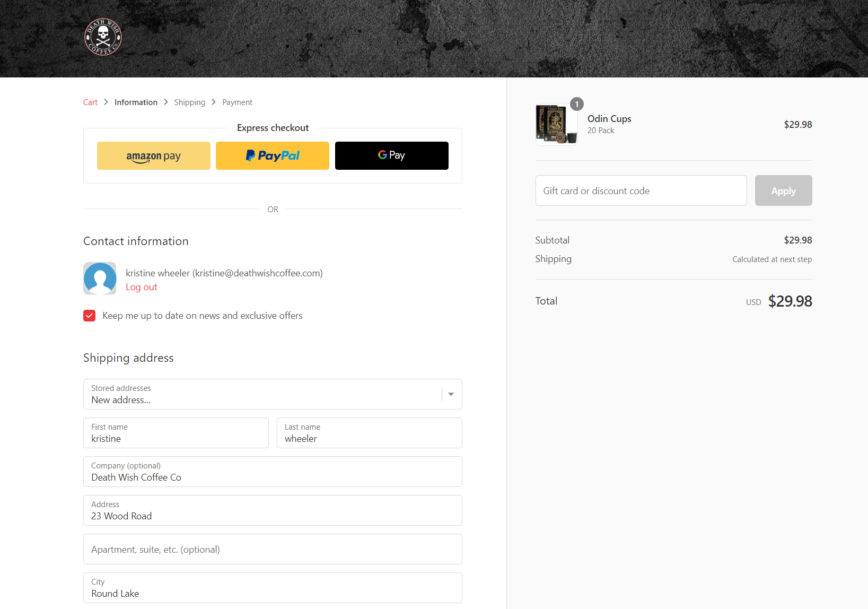Click the Odin Cups product name
The height and width of the screenshot is (609, 868).
click(x=609, y=119)
